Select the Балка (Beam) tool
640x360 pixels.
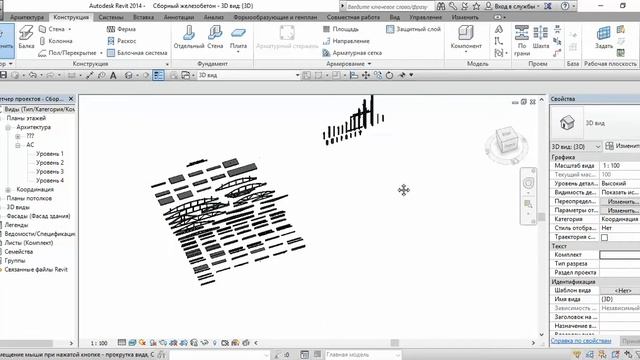(x=26, y=37)
